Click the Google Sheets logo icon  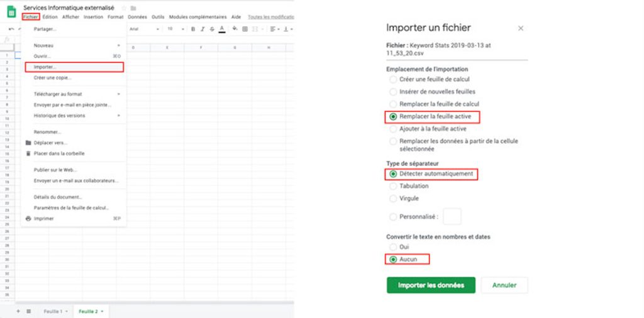(11, 11)
